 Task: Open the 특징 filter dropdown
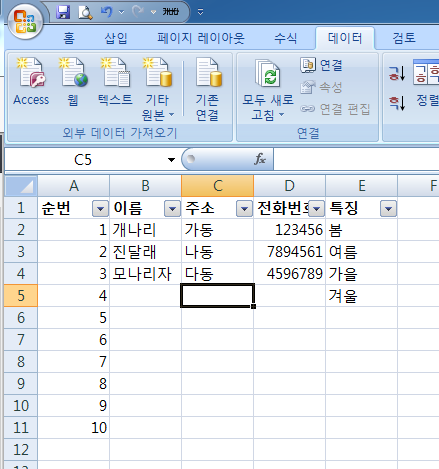point(388,209)
